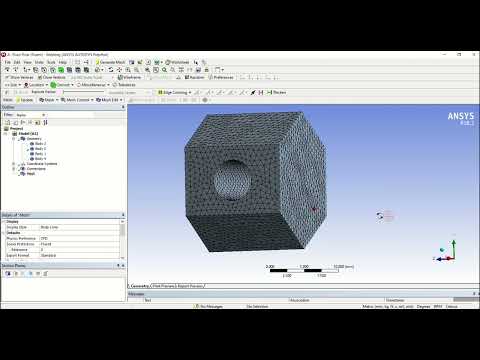480x360 pixels.
Task: Click the ISO ball on the triad
Action: 442,250
